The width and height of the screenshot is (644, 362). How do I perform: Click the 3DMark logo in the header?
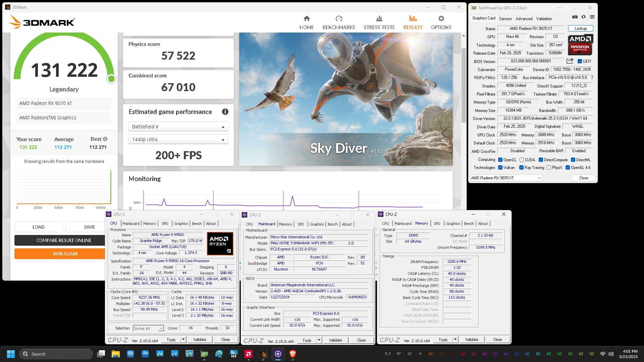click(42, 22)
